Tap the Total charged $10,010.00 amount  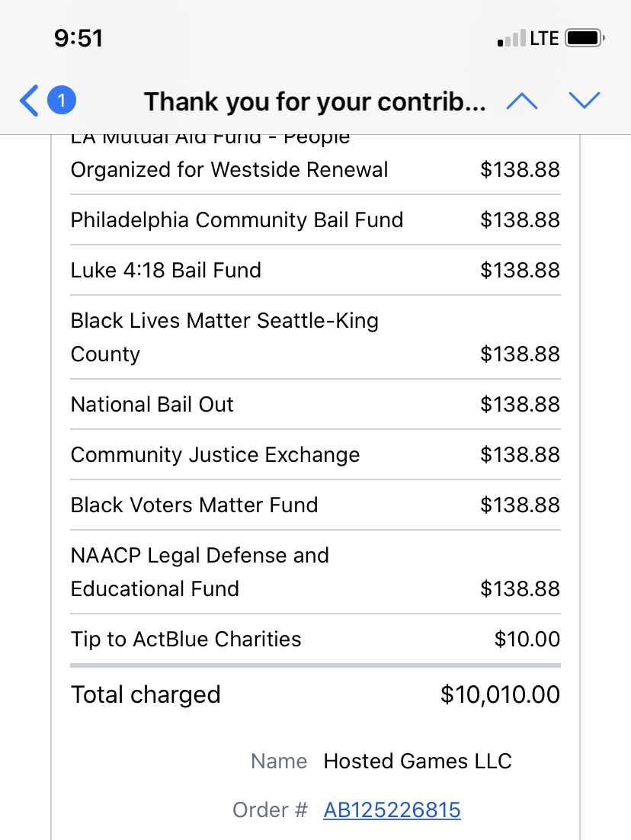500,694
